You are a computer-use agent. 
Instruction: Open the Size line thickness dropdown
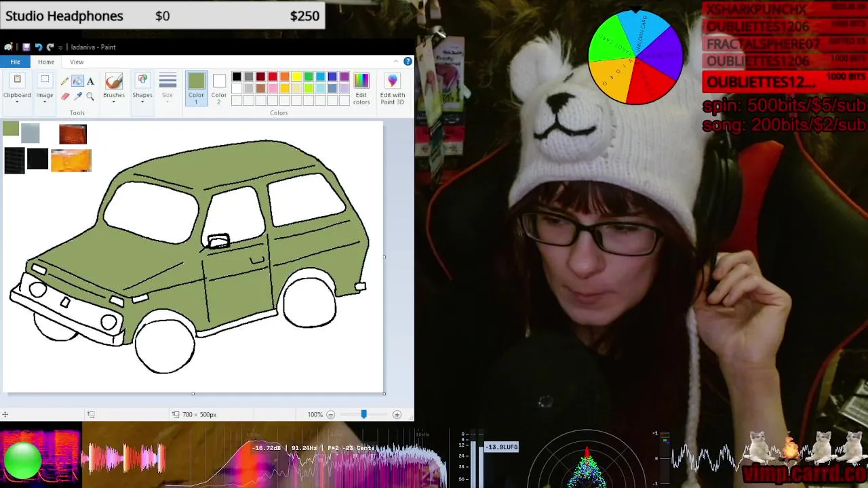pyautogui.click(x=167, y=88)
